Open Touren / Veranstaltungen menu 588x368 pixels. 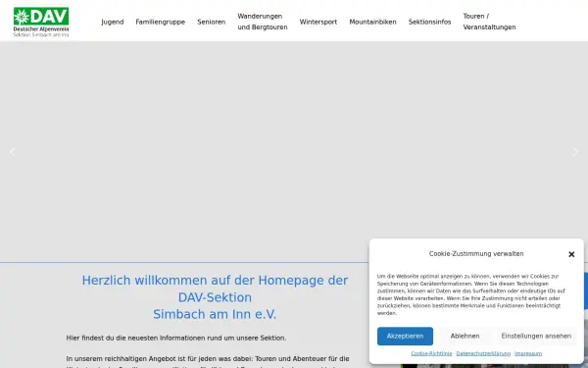489,22
